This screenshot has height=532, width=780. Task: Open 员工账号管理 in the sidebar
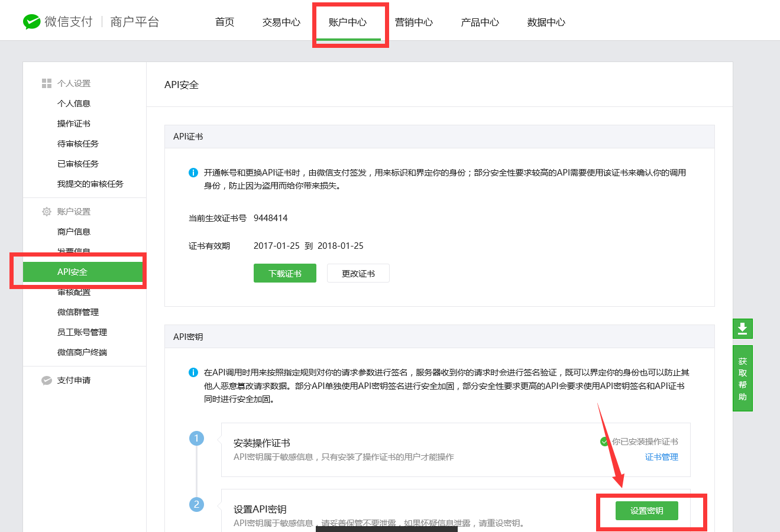(82, 332)
